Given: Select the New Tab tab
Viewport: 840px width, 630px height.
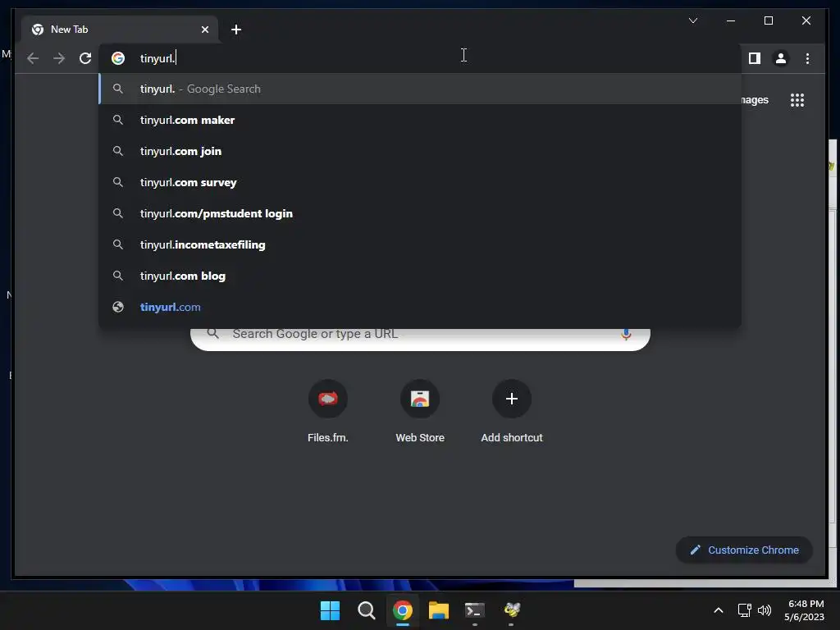Looking at the screenshot, I should coord(120,30).
